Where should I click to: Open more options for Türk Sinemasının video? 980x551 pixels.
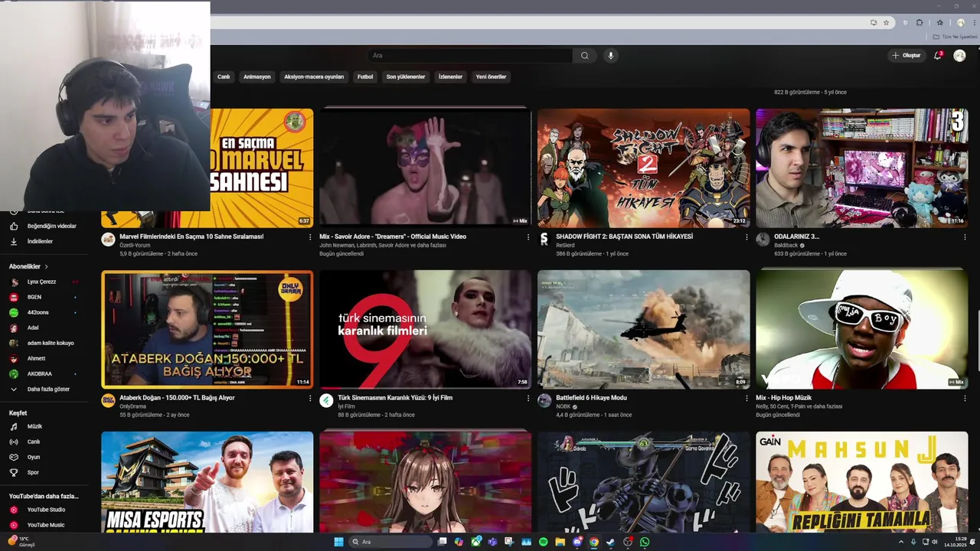(528, 399)
